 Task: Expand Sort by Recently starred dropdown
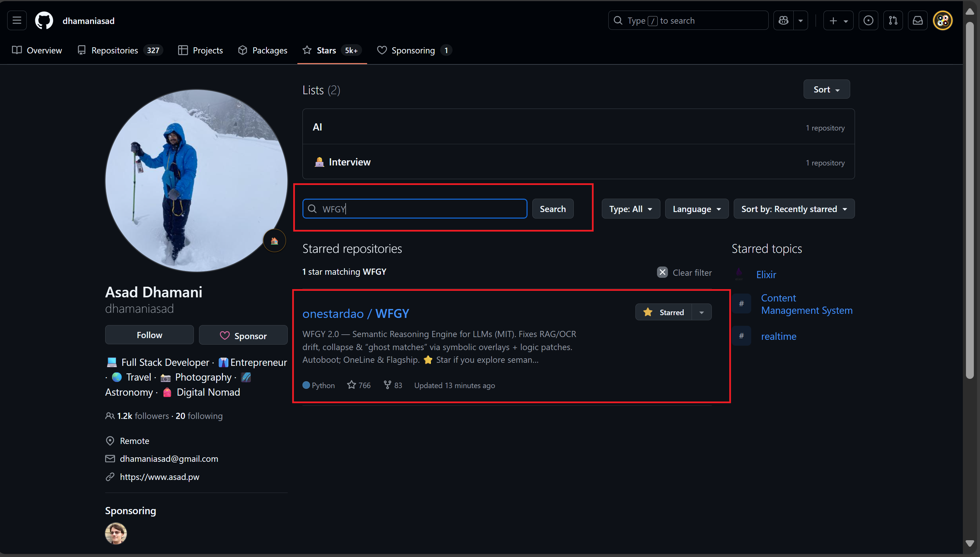coord(794,209)
